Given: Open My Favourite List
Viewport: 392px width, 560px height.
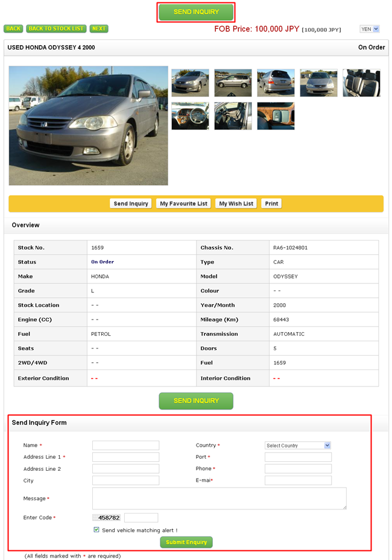Looking at the screenshot, I should [184, 204].
